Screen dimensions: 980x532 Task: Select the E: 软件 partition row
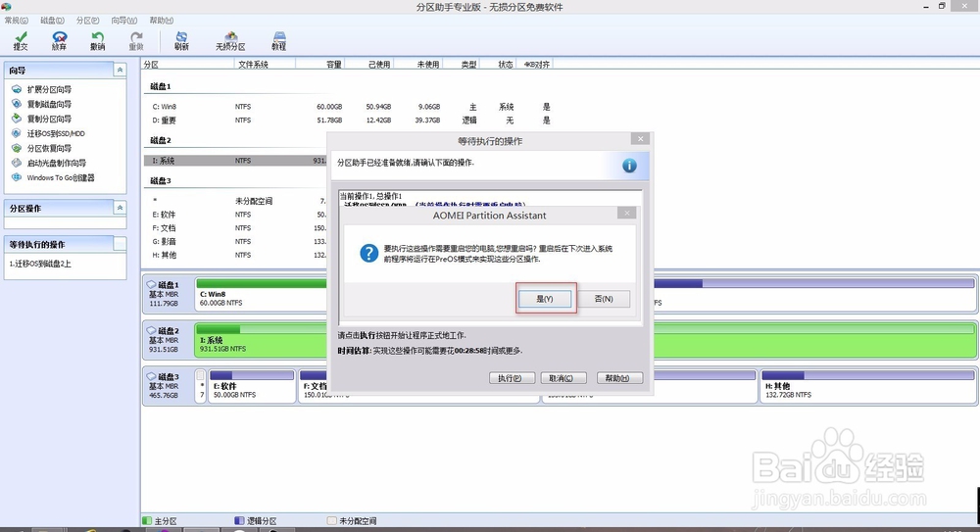[x=235, y=215]
